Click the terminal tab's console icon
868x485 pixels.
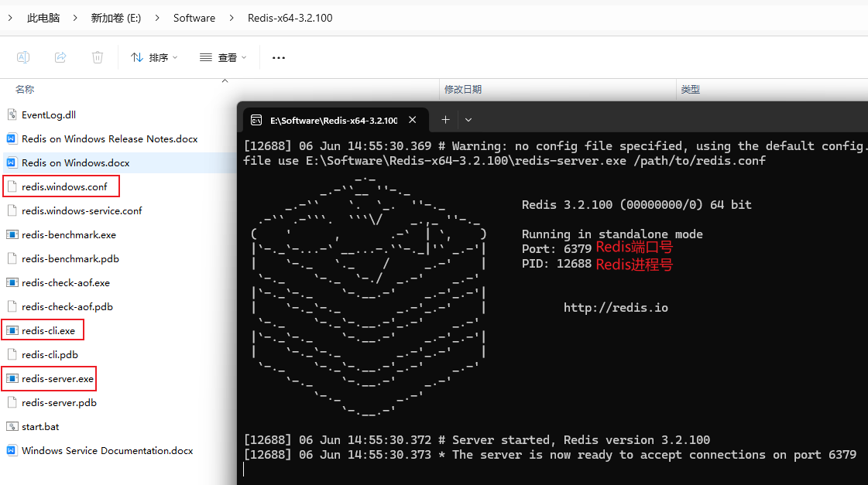point(256,120)
